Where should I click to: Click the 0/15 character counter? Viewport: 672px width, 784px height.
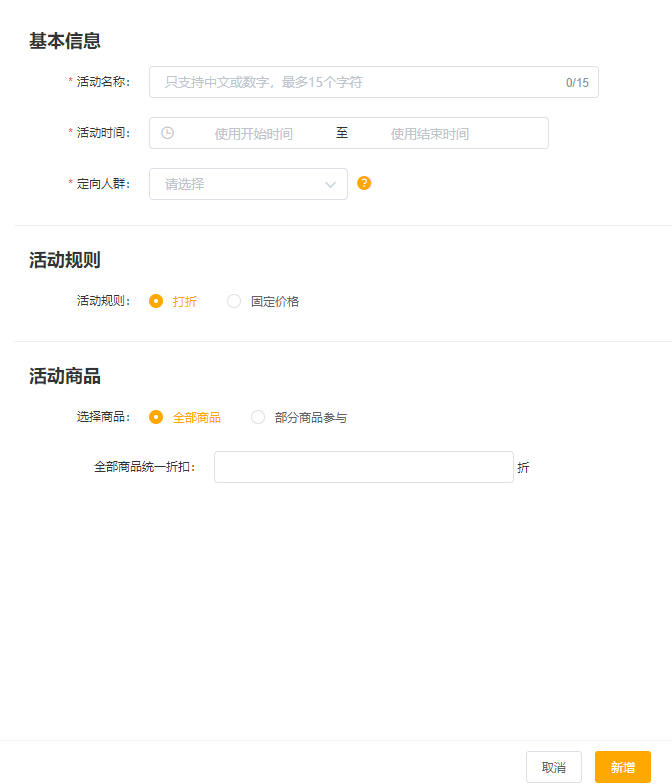pos(577,83)
